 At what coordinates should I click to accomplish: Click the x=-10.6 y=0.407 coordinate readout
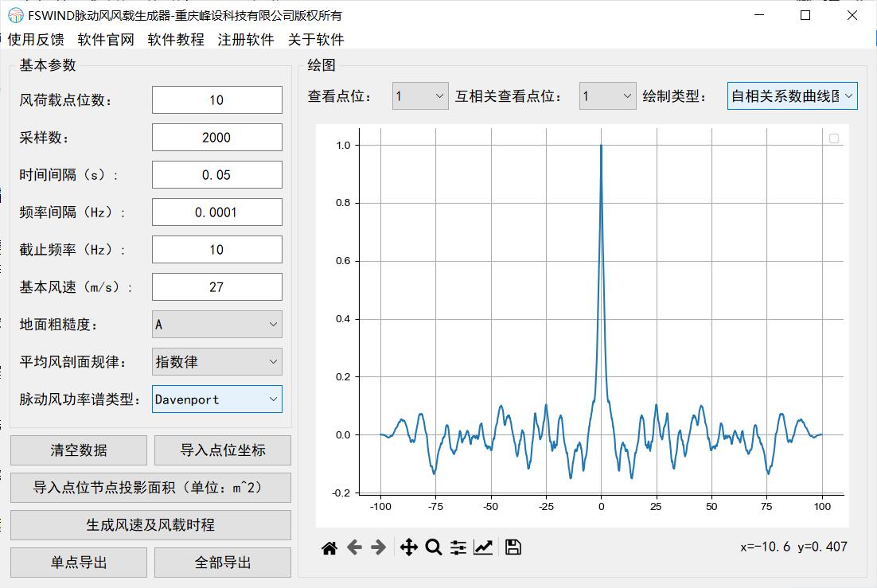click(793, 547)
